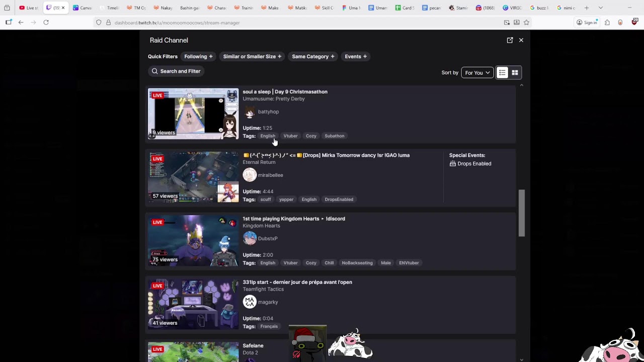Click the Teamfight Tactics category text
Screen dimensions: 644x362
click(x=263, y=289)
